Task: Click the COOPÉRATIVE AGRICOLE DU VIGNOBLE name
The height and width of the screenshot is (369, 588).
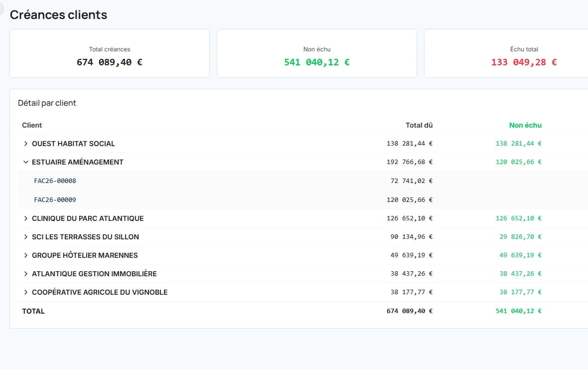Action: click(100, 292)
